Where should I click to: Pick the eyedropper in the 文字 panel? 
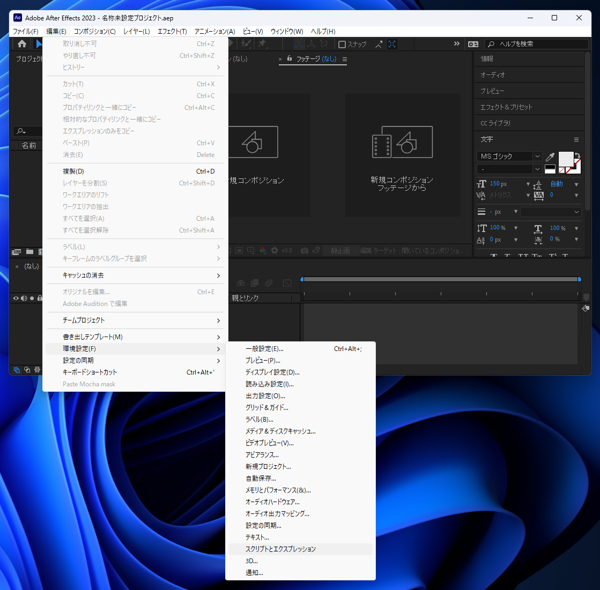tap(550, 156)
